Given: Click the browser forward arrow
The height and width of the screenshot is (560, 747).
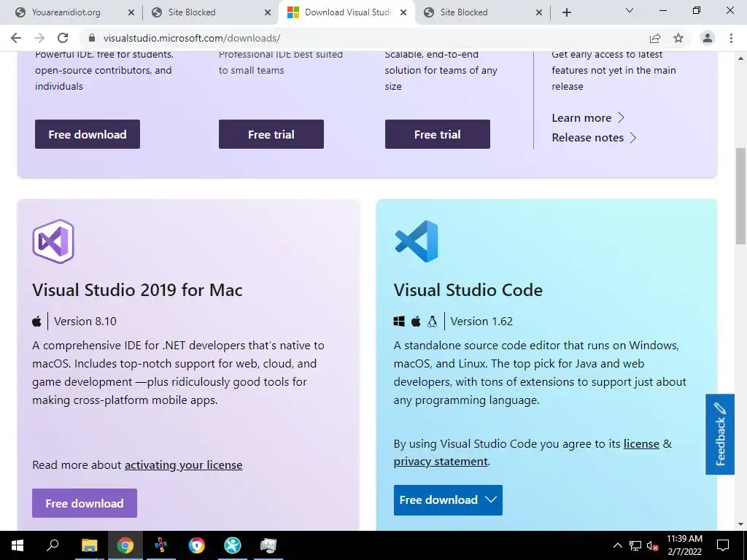Looking at the screenshot, I should click(x=39, y=38).
